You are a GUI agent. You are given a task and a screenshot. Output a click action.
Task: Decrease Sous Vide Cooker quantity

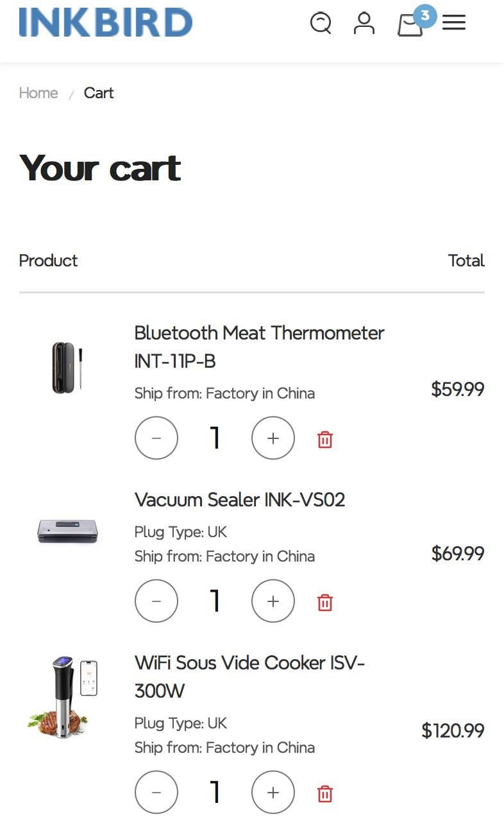pos(156,793)
